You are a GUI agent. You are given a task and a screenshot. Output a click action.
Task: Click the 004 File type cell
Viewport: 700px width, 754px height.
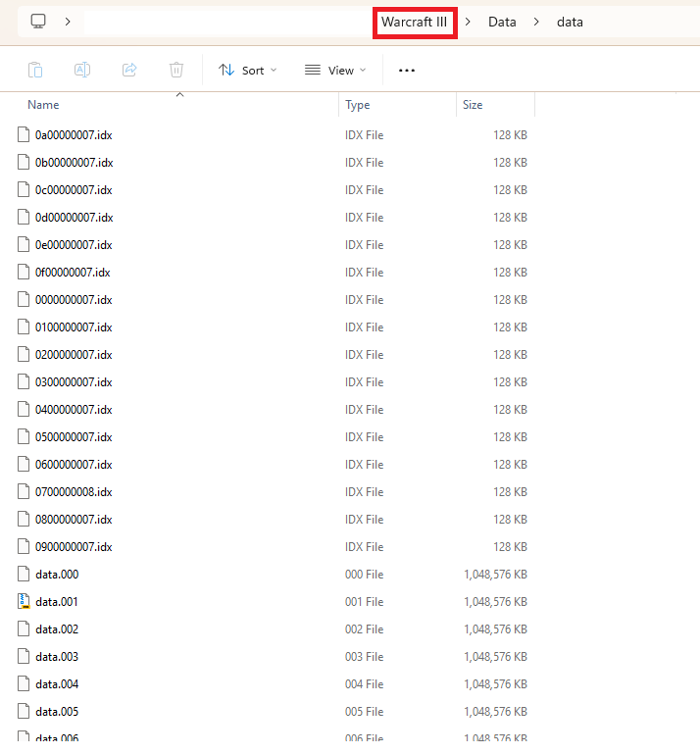coord(364,683)
